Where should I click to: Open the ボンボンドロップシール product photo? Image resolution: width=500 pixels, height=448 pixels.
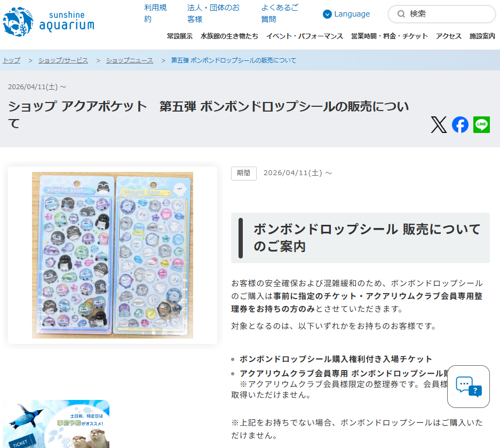(x=113, y=256)
